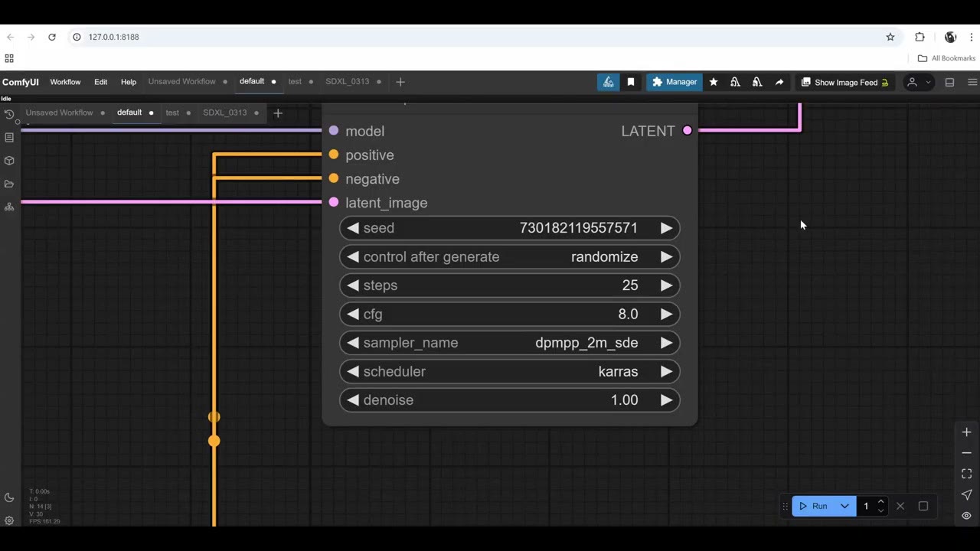Open settings via the gear icon
Image resolution: width=980 pixels, height=551 pixels.
(9, 520)
